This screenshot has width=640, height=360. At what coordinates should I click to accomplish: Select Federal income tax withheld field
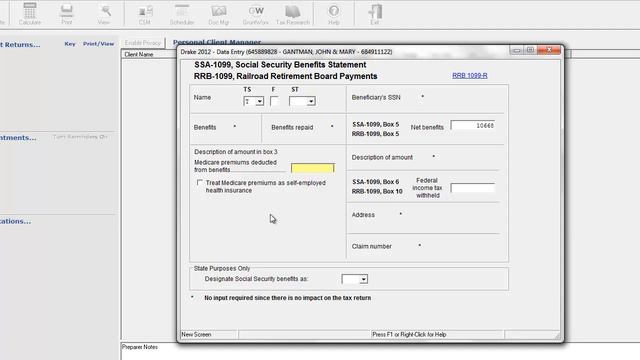(473, 188)
